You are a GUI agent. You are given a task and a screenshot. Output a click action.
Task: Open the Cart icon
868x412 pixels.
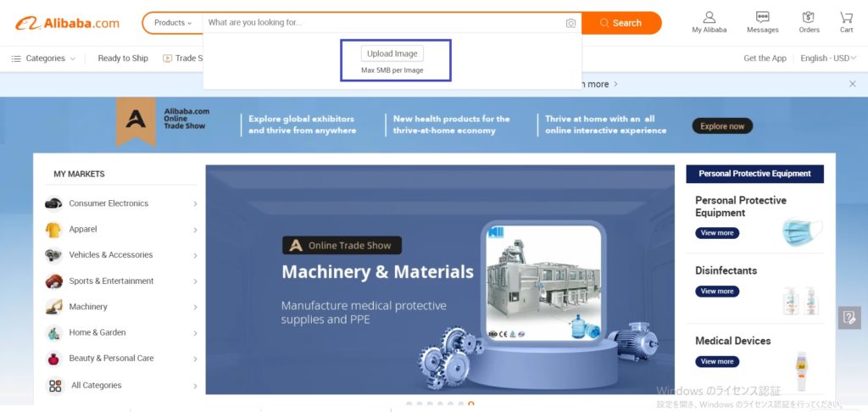click(847, 17)
